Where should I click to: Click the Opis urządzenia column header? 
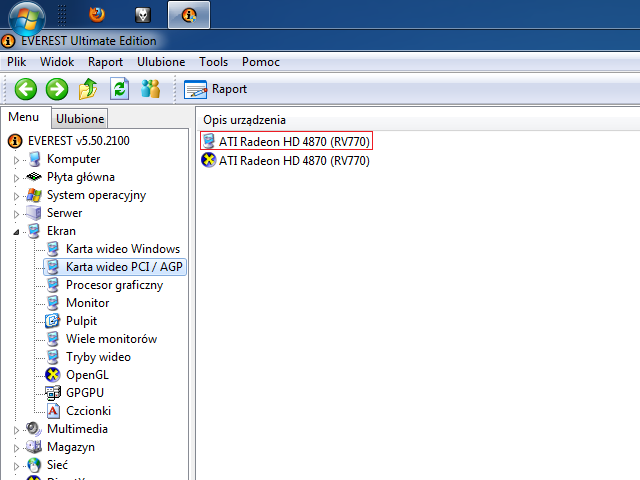(x=245, y=120)
